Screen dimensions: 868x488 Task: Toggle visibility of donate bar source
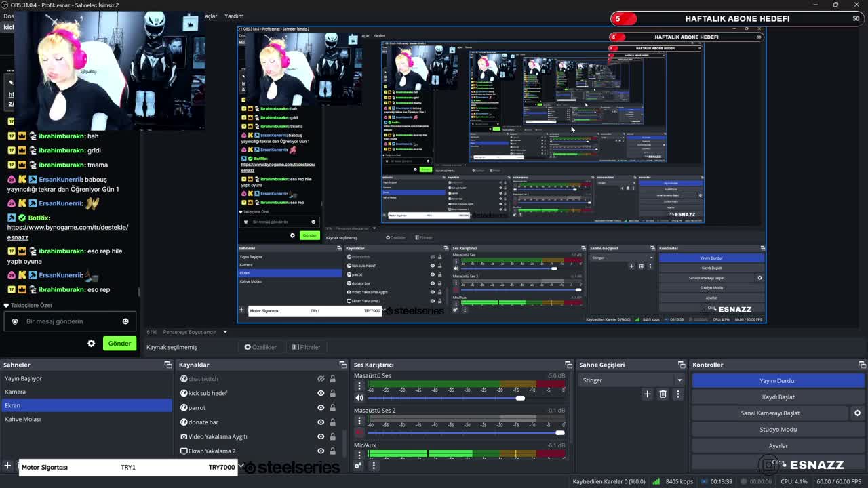(x=321, y=422)
